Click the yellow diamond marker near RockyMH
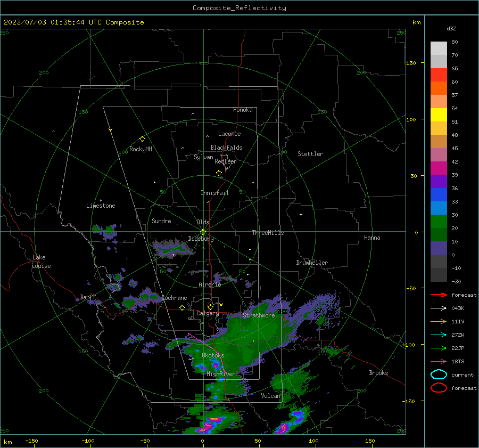This screenshot has width=479, height=448. pos(142,139)
